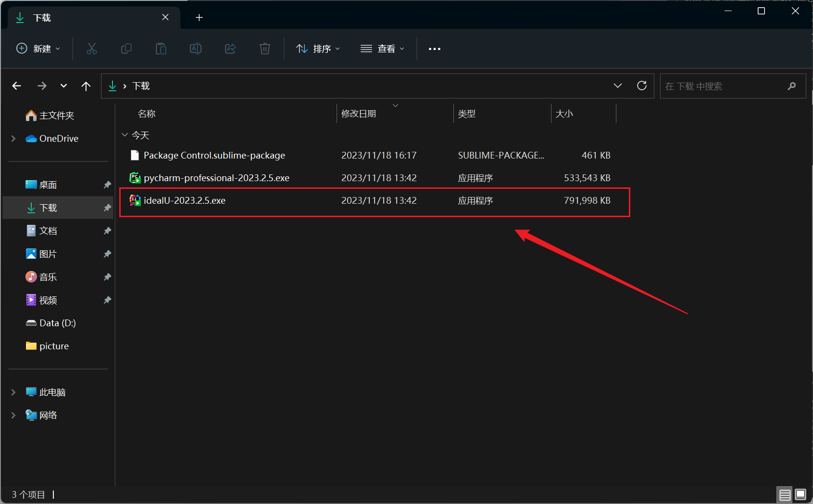Click 3 个项目 status bar text

click(x=28, y=494)
